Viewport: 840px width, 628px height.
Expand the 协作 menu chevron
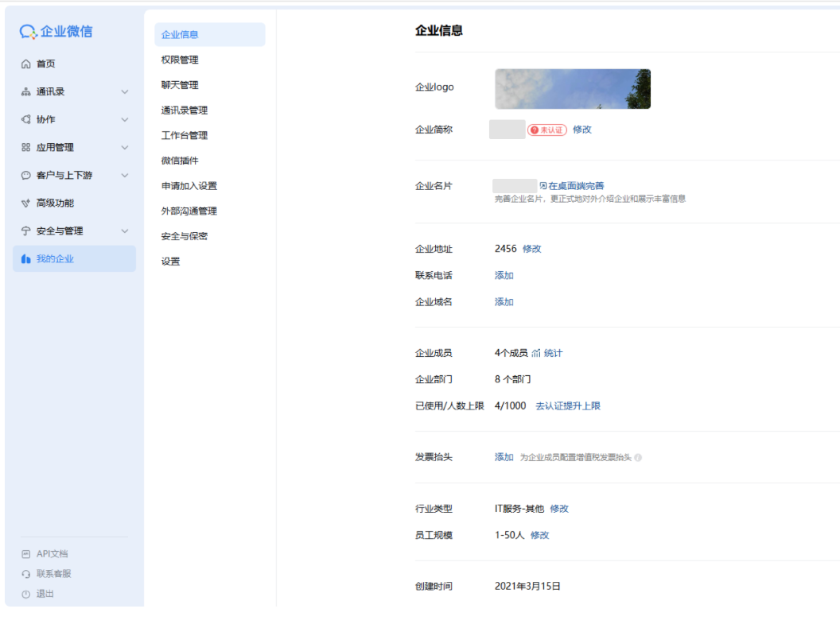(x=125, y=119)
